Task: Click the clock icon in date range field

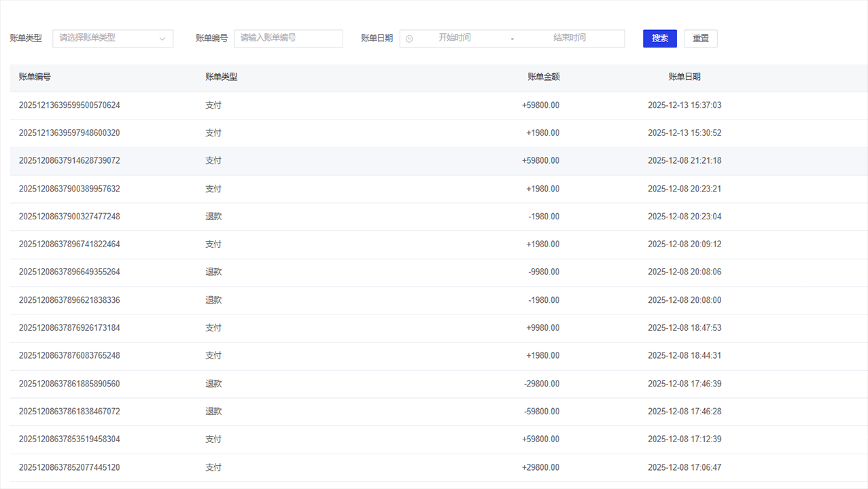Action: point(409,39)
